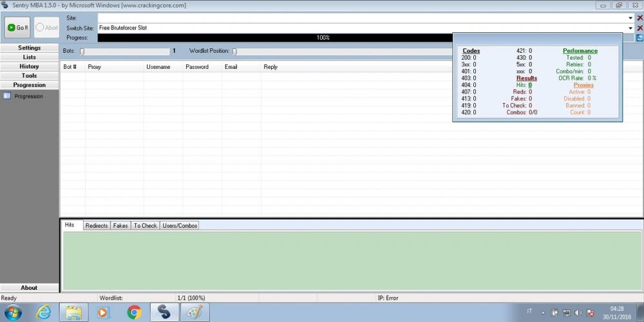Screen dimensions: 644x322
Task: Sort by the Proxy column header
Action: 114,66
